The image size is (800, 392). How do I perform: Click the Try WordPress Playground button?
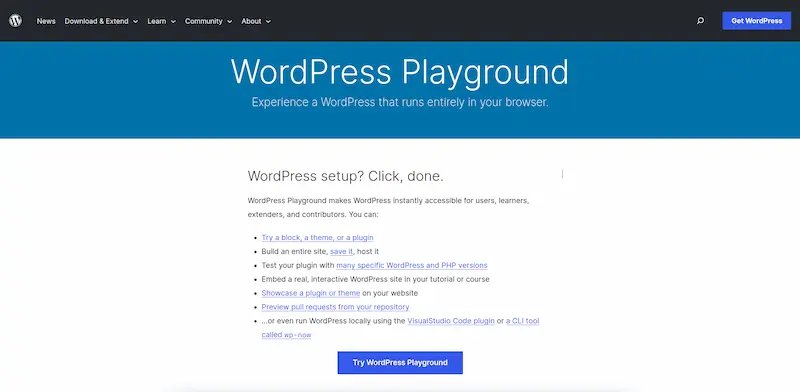(400, 362)
